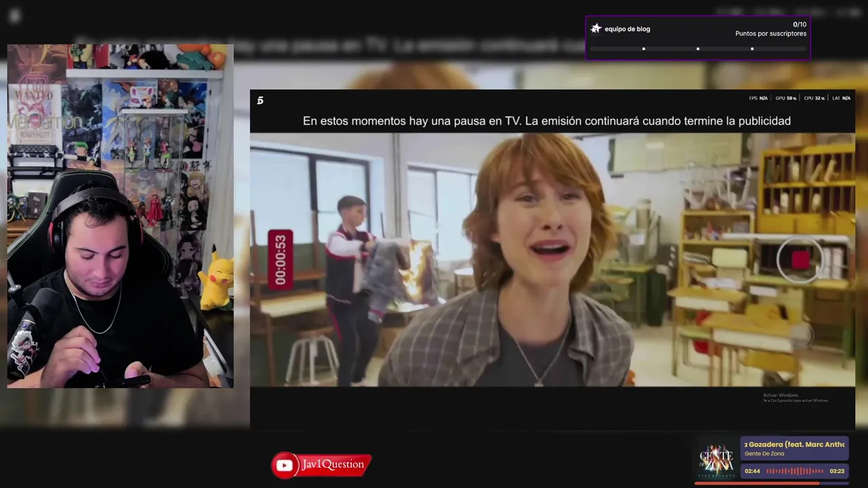Click the subscriber goal progress bar
Viewport: 868px width, 488px height.
point(698,49)
